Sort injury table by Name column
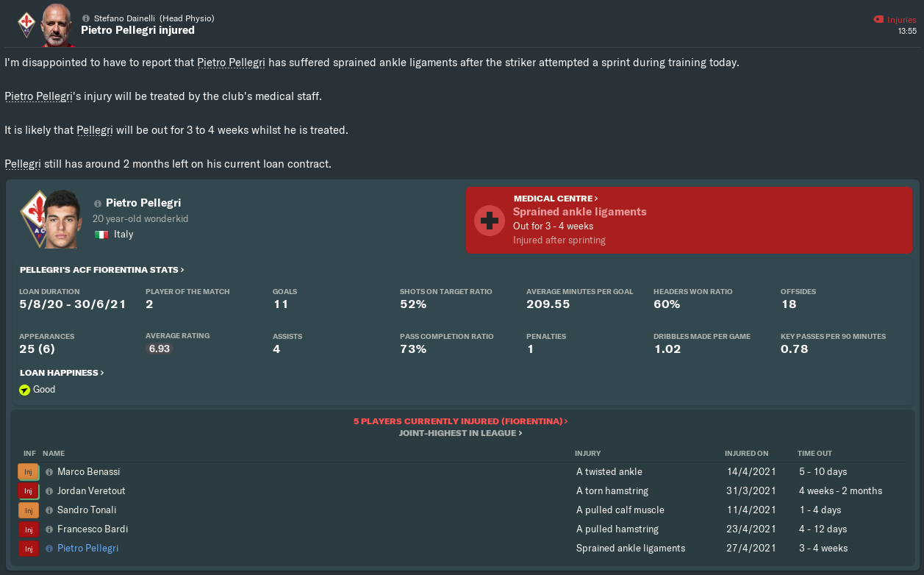The image size is (924, 575). (54, 454)
